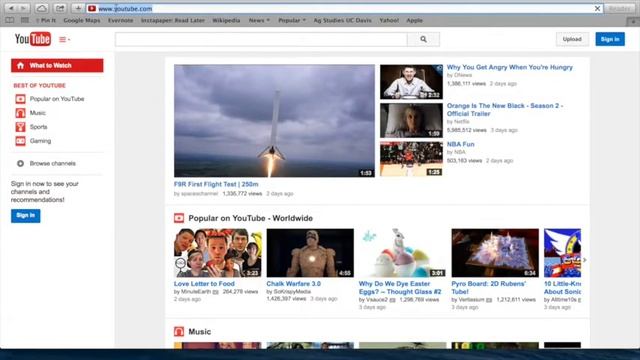640x360 pixels.
Task: Click next arrow of Popular videos row
Action: [x=585, y=260]
